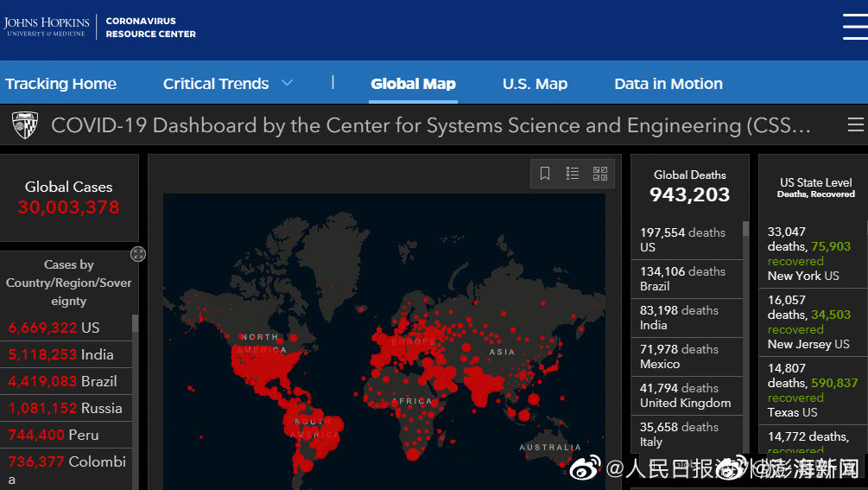Select US row with 6,669,322 cases

click(66, 328)
